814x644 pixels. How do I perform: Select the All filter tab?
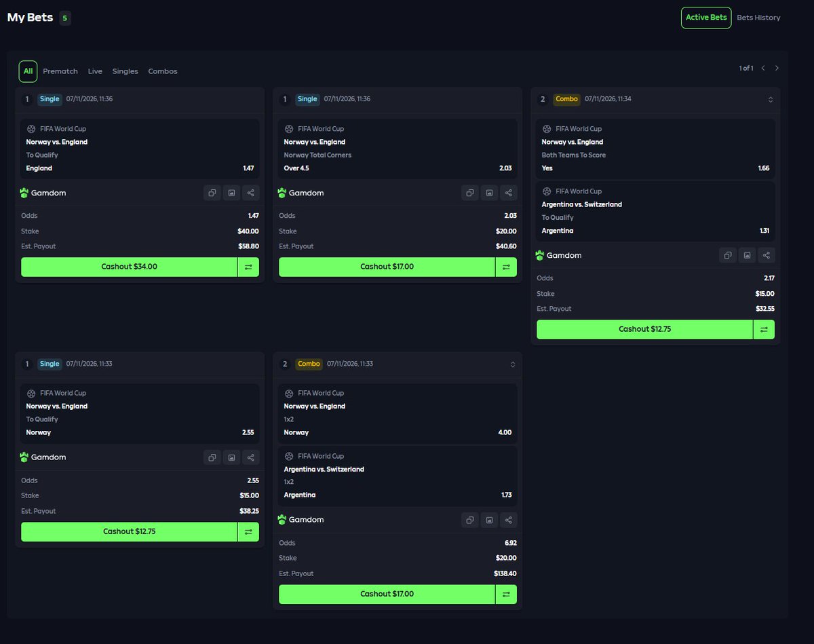click(28, 71)
